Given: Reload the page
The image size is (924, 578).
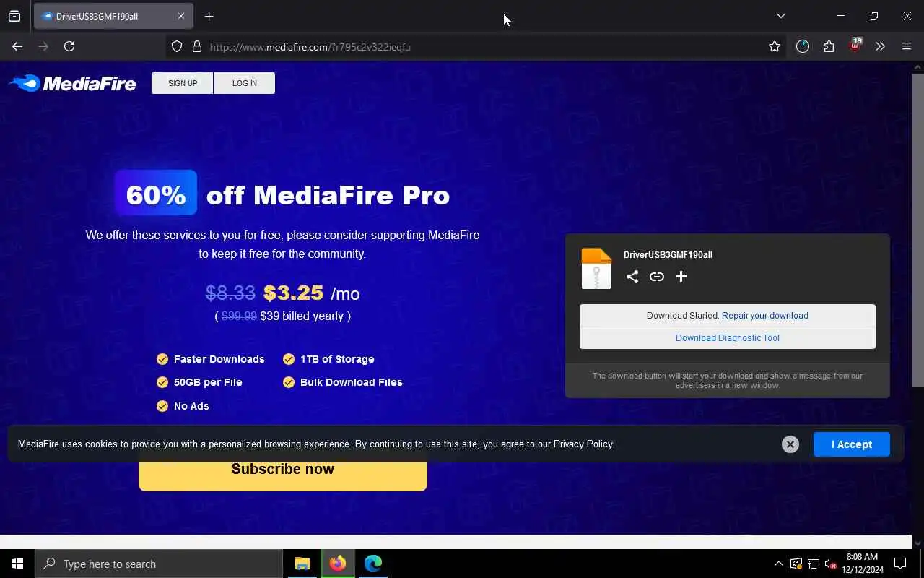Looking at the screenshot, I should pyautogui.click(x=69, y=46).
